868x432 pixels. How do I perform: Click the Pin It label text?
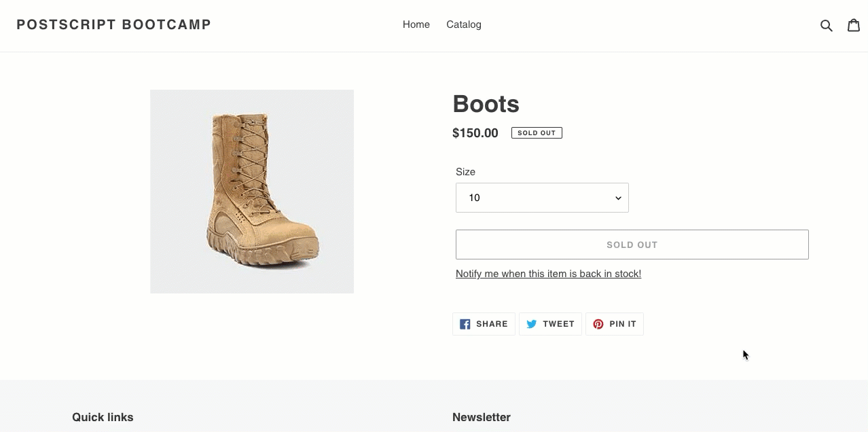coord(623,324)
